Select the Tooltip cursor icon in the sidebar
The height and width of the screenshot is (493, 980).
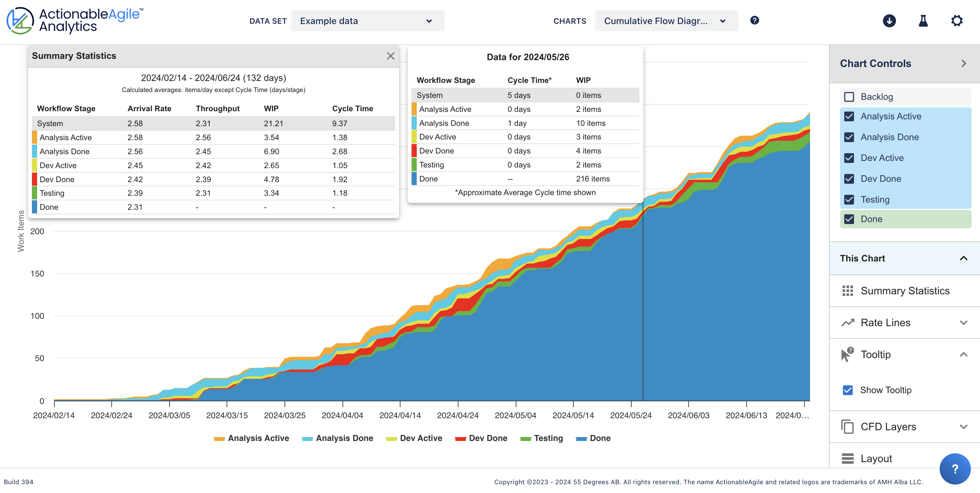click(847, 354)
